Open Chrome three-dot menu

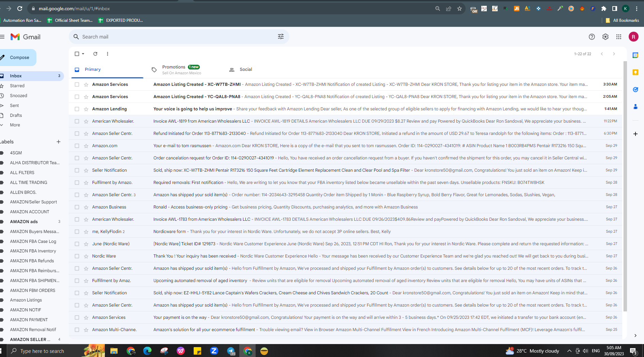(x=637, y=9)
